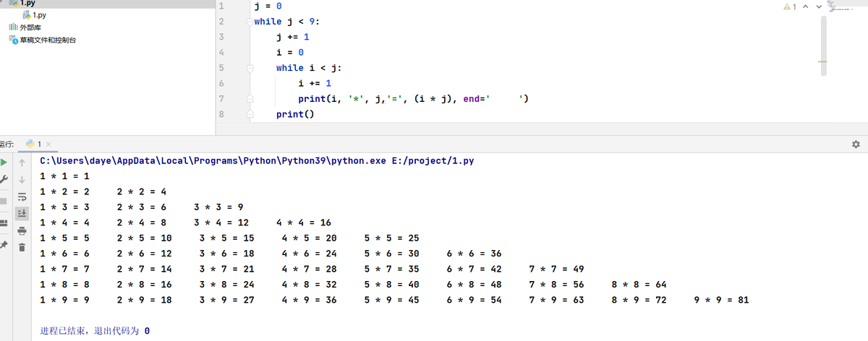Click output text '5 * 8 = 40'
Image resolution: width=868 pixels, height=341 pixels.
(392, 285)
